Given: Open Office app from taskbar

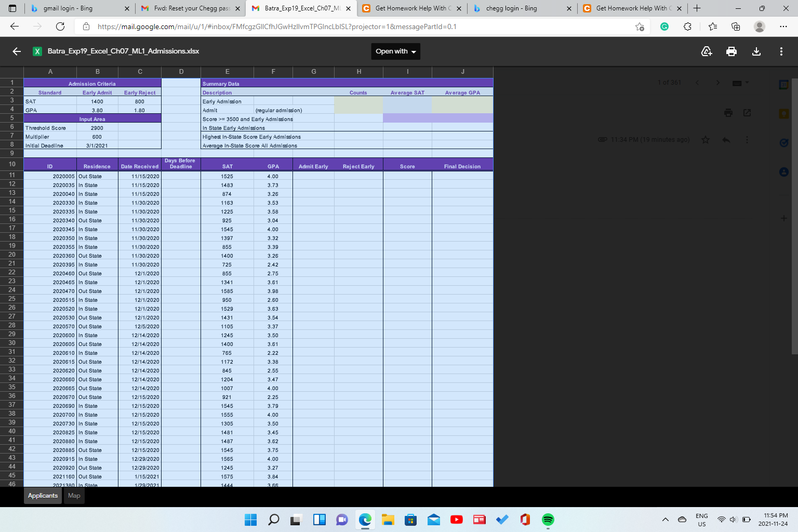Looking at the screenshot, I should [525, 520].
